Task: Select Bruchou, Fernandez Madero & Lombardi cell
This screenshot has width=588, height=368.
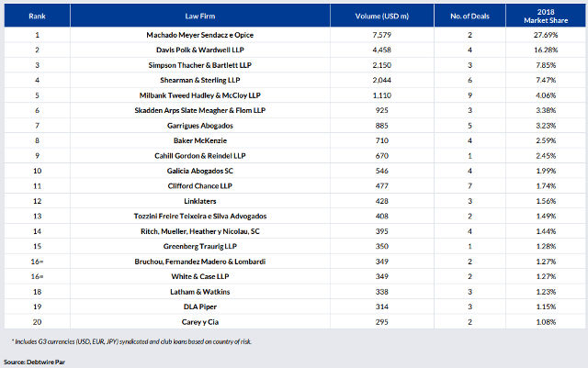Action: point(200,262)
